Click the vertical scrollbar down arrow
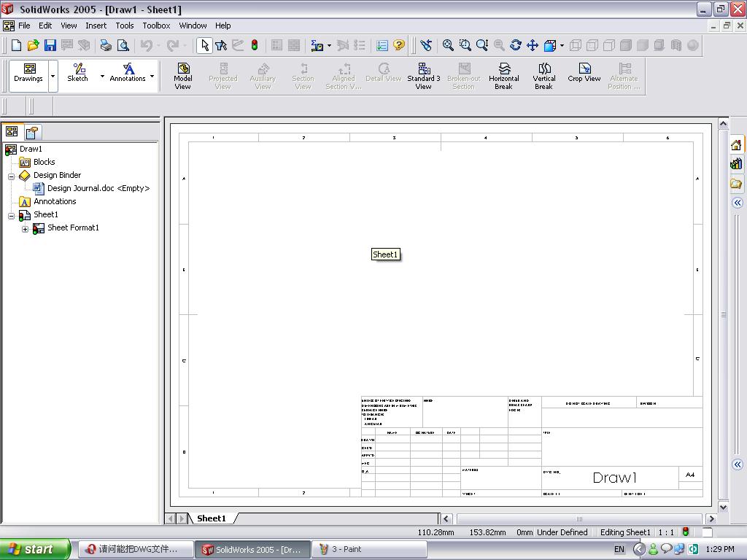 [x=723, y=507]
